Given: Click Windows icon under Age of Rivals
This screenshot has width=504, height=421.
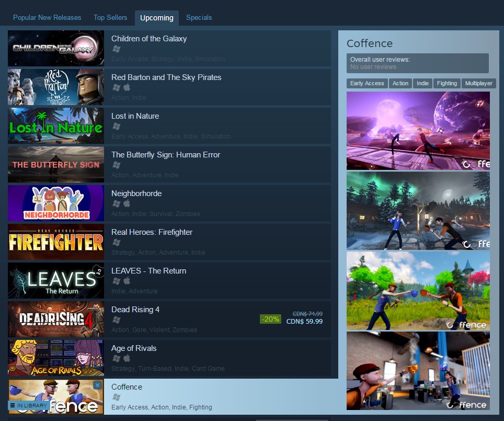Looking at the screenshot, I should point(117,358).
